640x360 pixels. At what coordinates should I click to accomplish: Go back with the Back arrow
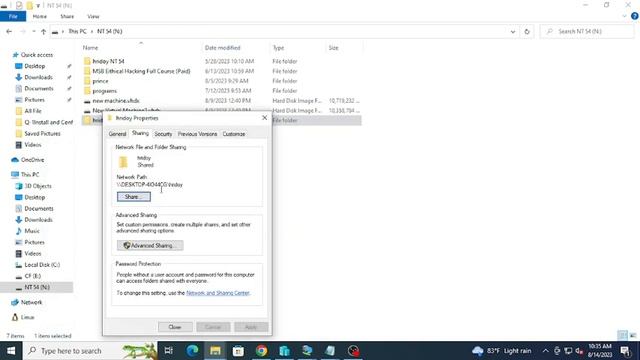pyautogui.click(x=9, y=31)
